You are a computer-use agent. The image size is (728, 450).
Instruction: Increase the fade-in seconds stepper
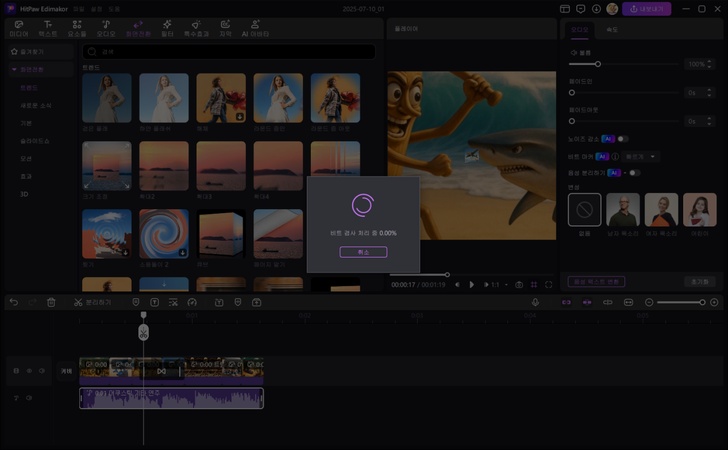tap(709, 91)
